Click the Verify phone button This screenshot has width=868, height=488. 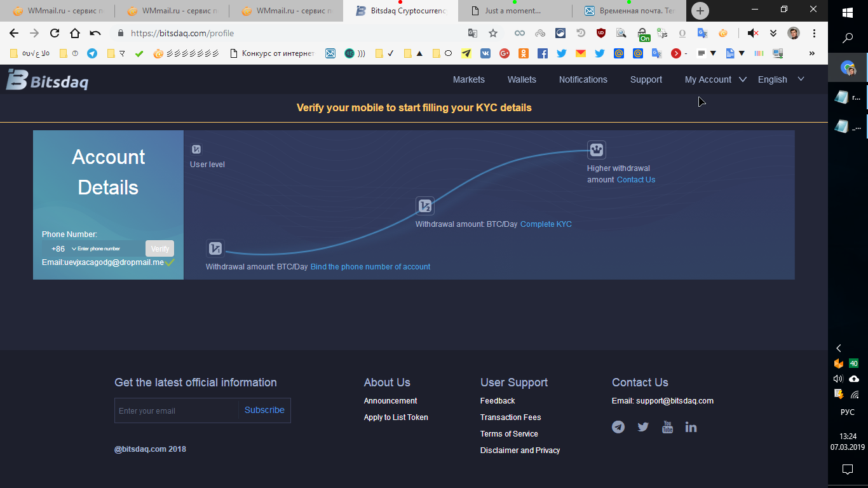tap(159, 248)
